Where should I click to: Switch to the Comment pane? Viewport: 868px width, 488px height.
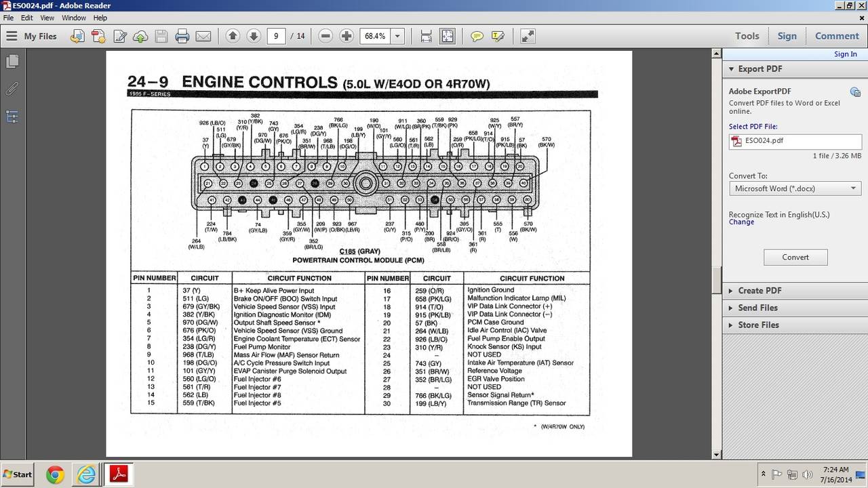pos(837,36)
